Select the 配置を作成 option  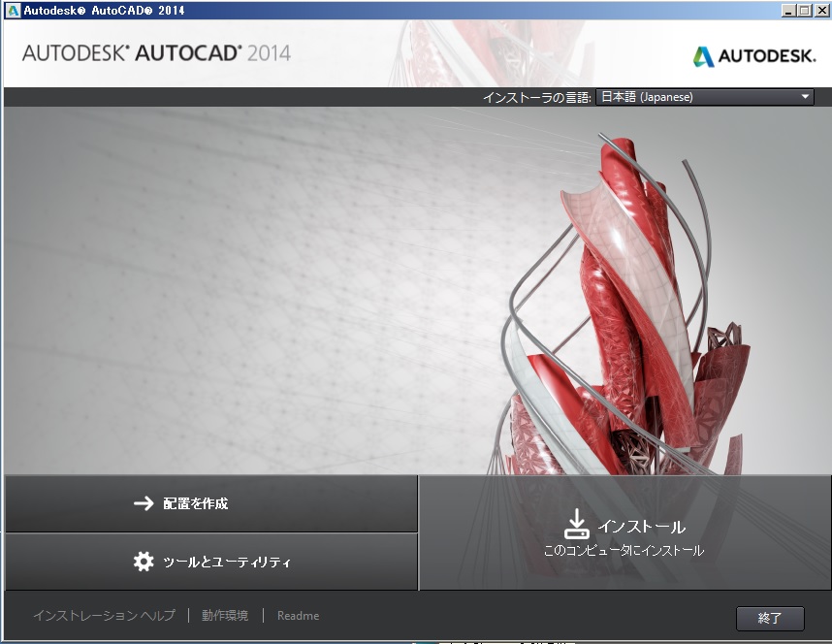tap(196, 503)
